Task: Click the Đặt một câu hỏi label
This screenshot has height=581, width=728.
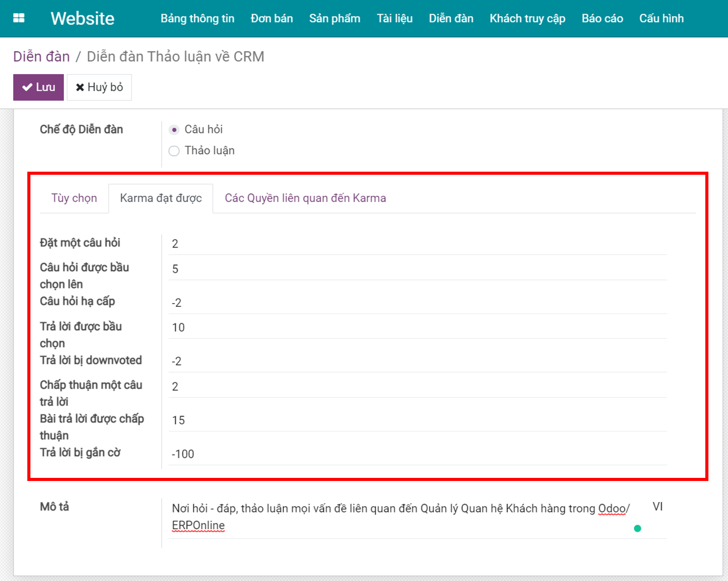Action: point(80,243)
